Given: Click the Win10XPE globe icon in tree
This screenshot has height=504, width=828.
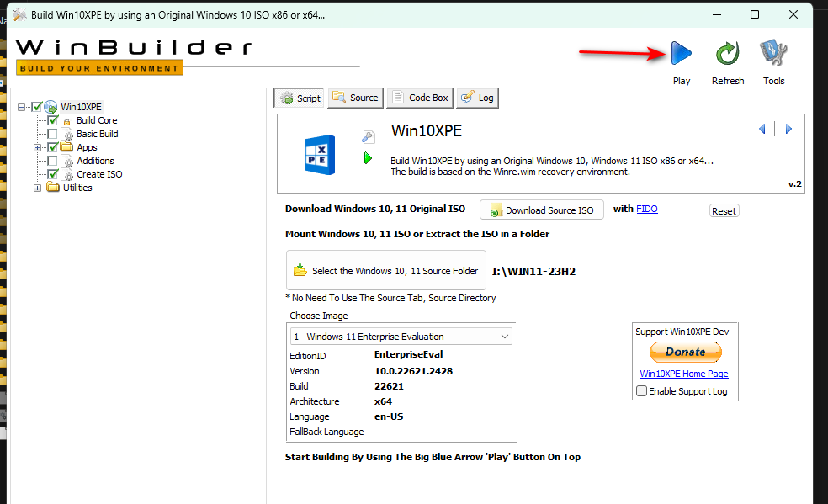Looking at the screenshot, I should (50, 107).
